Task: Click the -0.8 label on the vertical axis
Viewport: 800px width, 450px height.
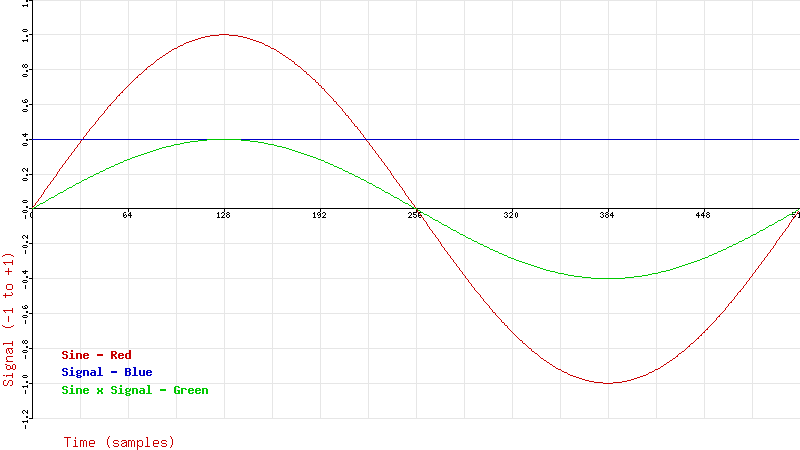Action: coord(23,348)
